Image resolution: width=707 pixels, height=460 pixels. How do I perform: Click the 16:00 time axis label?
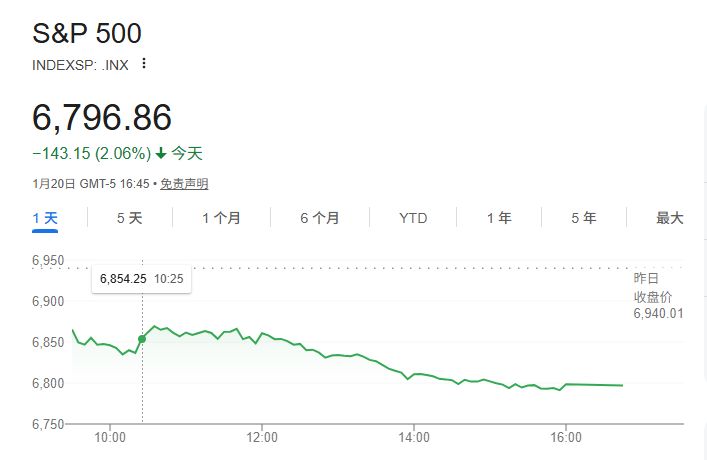pos(566,437)
